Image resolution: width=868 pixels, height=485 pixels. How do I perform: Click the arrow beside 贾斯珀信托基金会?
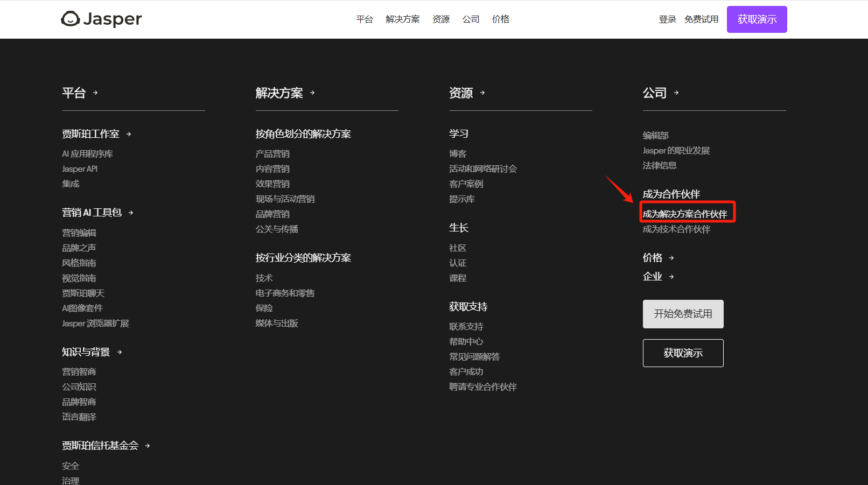pyautogui.click(x=148, y=446)
